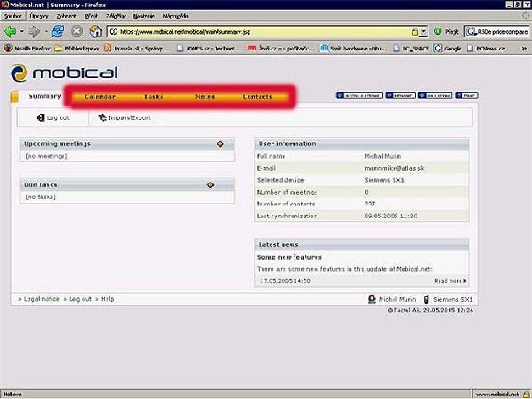This screenshot has width=532, height=399.
Task: Open the Soubor menu
Action: (13, 15)
